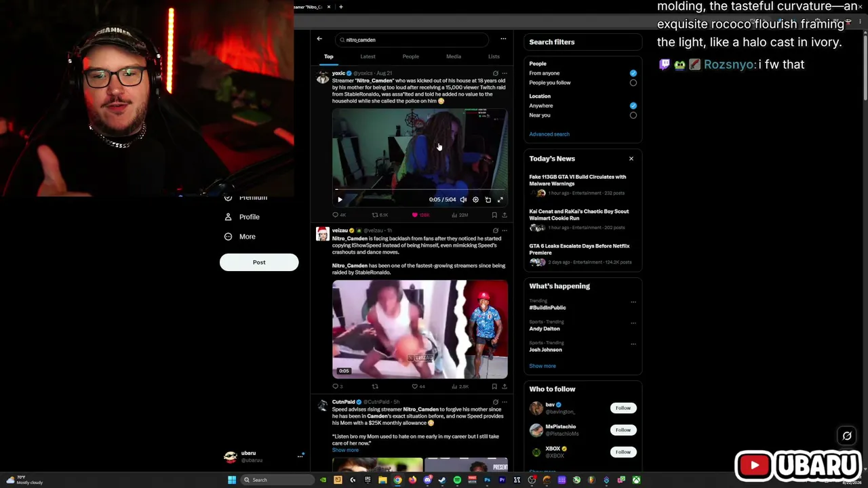Play the yoxic post's video
Image resolution: width=868 pixels, height=488 pixels.
340,199
